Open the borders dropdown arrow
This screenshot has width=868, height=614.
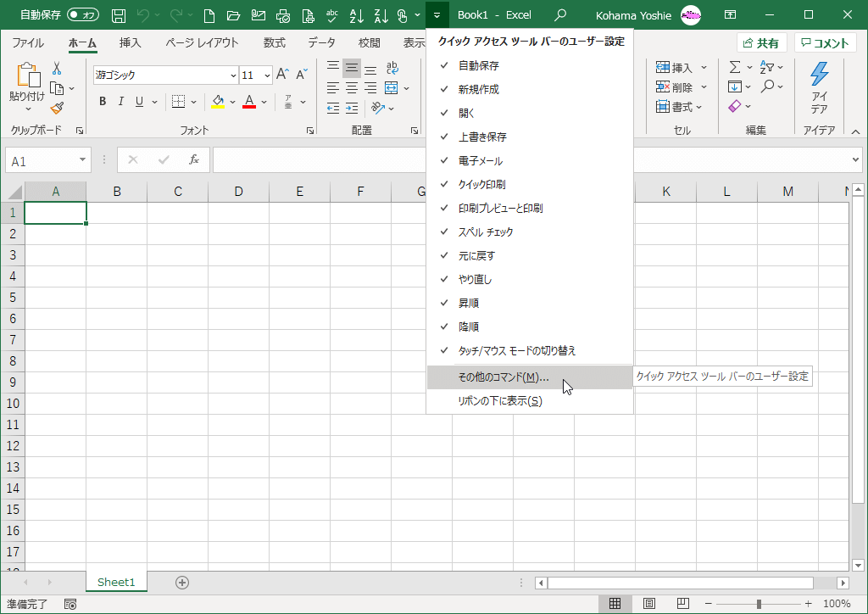pyautogui.click(x=194, y=102)
